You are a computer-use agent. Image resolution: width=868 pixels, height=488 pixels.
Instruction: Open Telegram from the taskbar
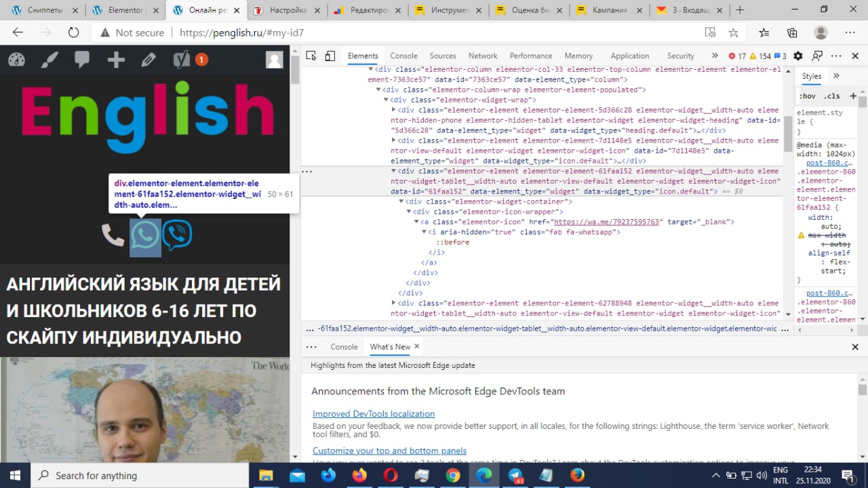point(515,476)
